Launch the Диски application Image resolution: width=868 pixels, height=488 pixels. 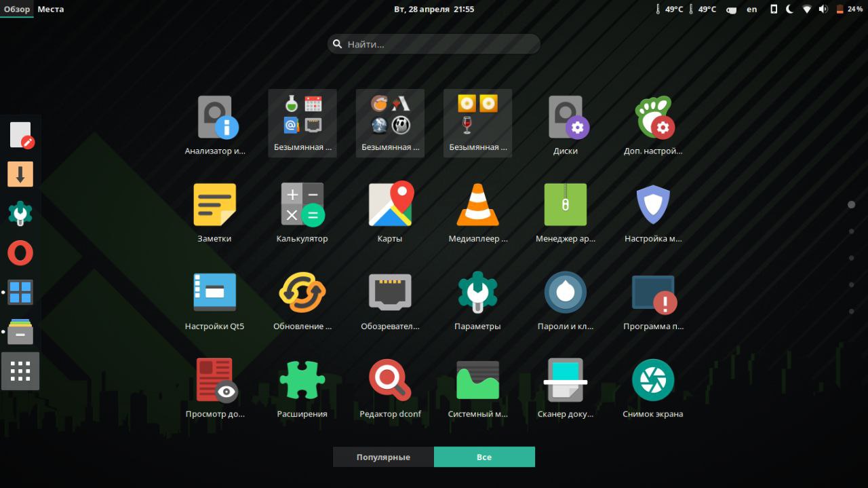566,124
